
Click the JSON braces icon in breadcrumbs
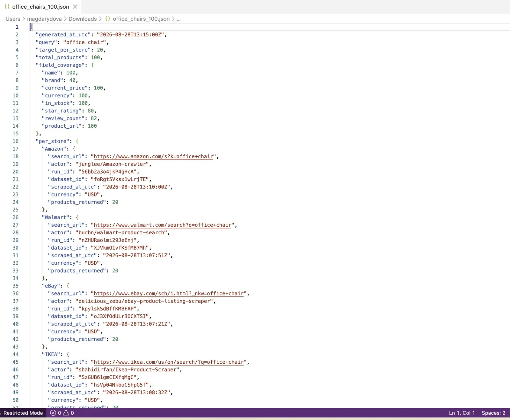[108, 19]
